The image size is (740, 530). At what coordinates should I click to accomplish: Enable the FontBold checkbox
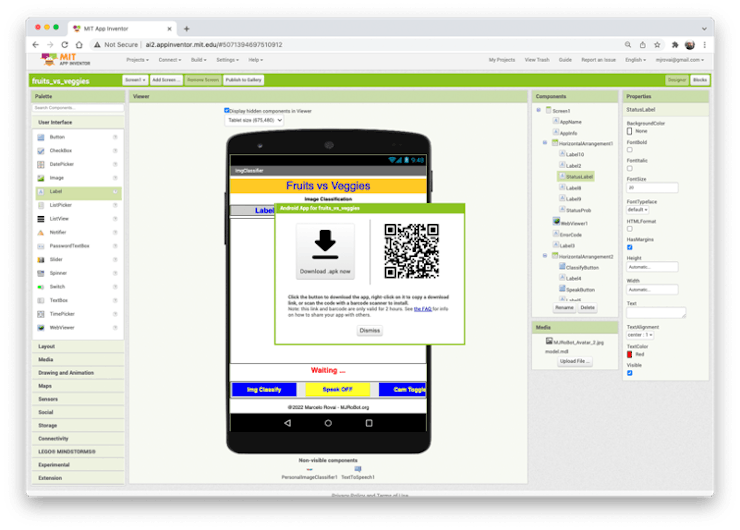(630, 150)
